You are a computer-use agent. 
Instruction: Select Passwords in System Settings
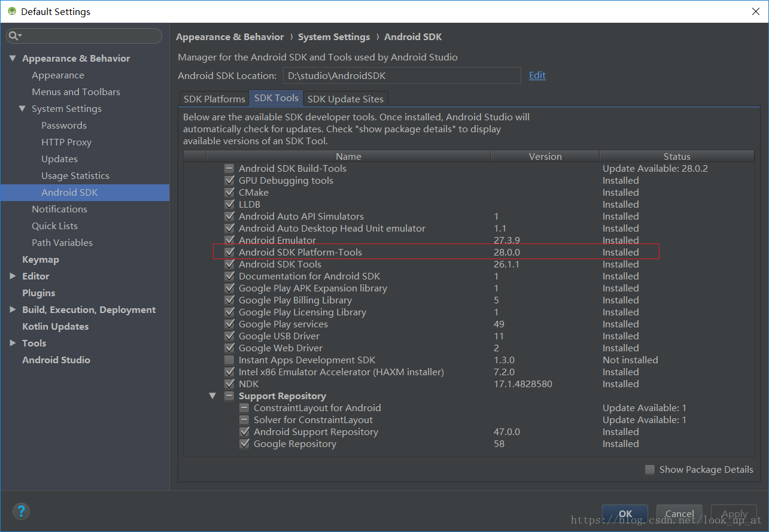point(64,126)
